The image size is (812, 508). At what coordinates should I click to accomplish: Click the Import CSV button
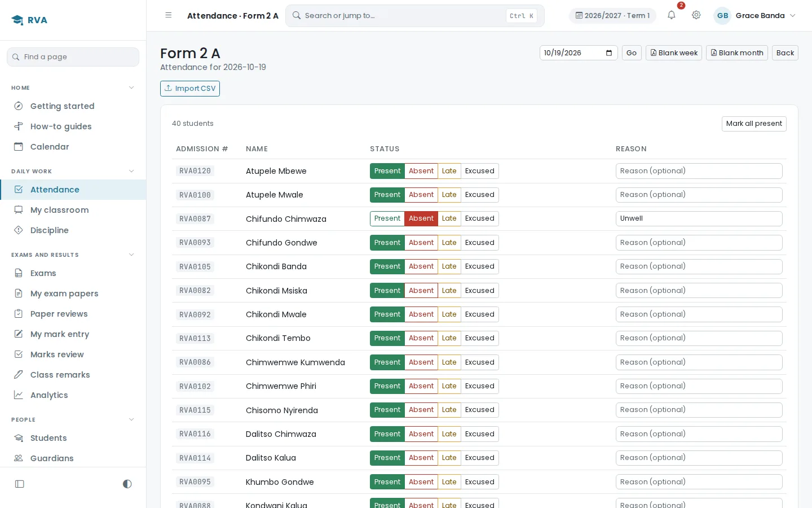190,89
